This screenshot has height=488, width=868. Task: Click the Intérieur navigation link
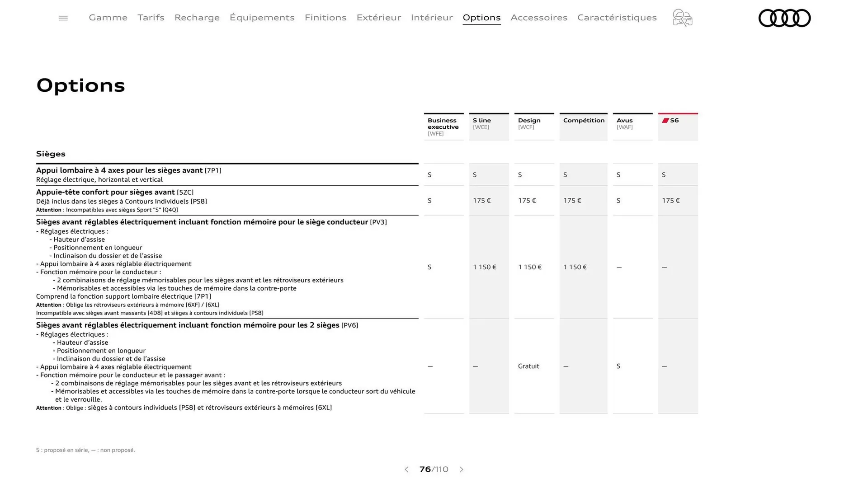[431, 18]
